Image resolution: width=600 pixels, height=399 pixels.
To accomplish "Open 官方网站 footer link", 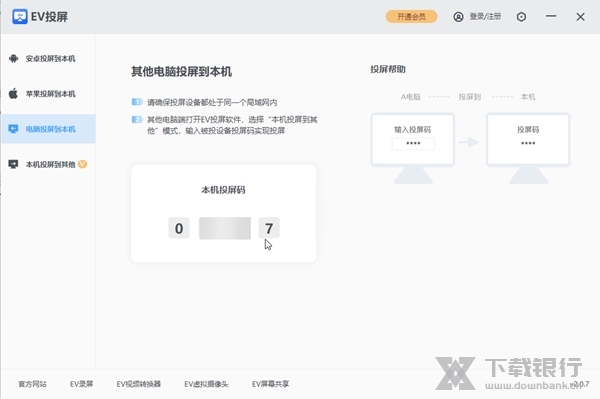I will [x=33, y=384].
